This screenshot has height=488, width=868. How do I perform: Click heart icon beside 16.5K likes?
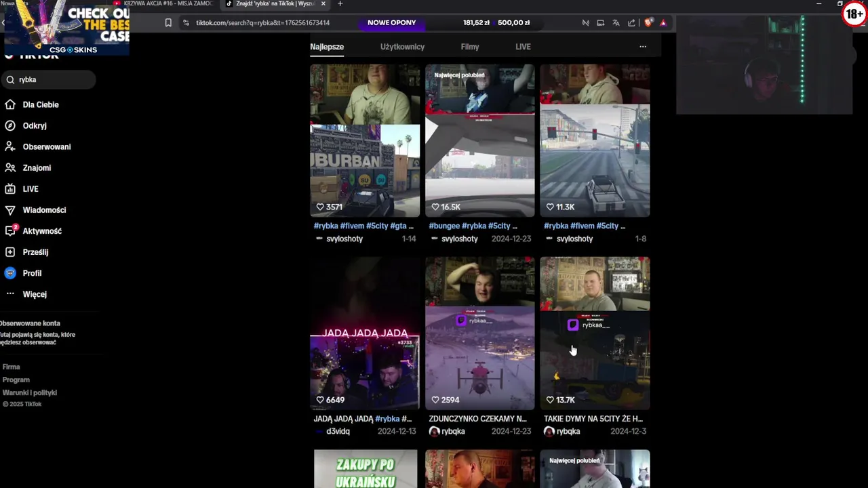pyautogui.click(x=435, y=207)
